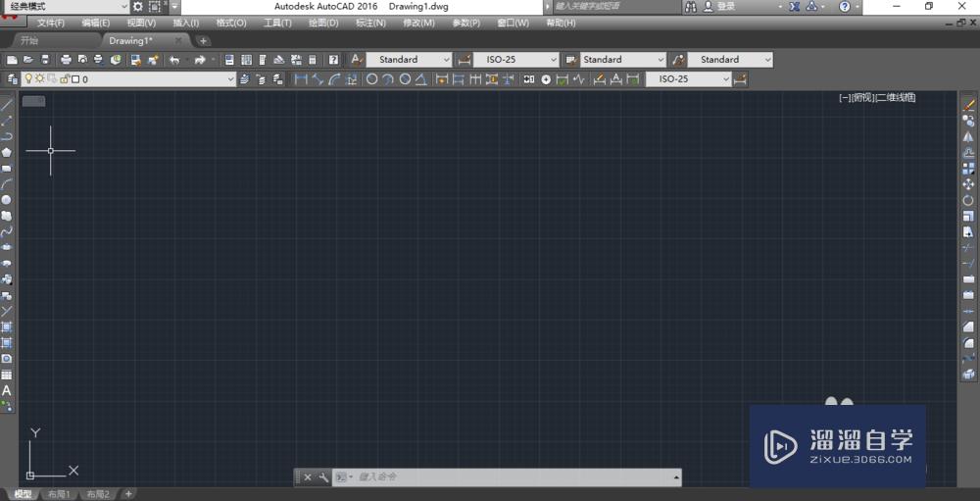980x501 pixels.
Task: Select the Mirror modify tool
Action: click(969, 135)
